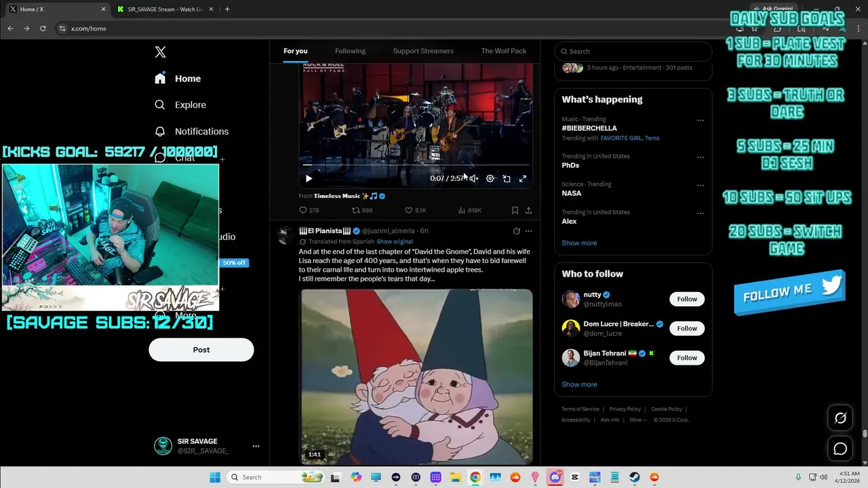Open the NASA trending topic
The height and width of the screenshot is (488, 868).
click(x=572, y=193)
